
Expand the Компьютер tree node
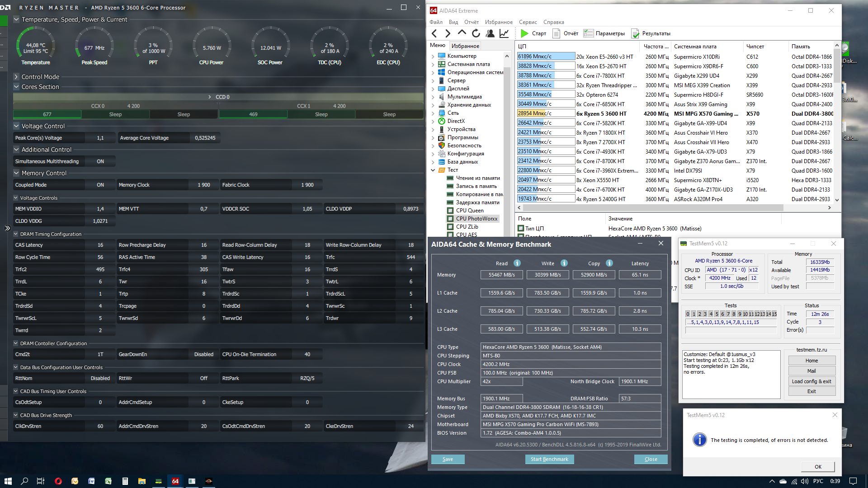pos(433,56)
